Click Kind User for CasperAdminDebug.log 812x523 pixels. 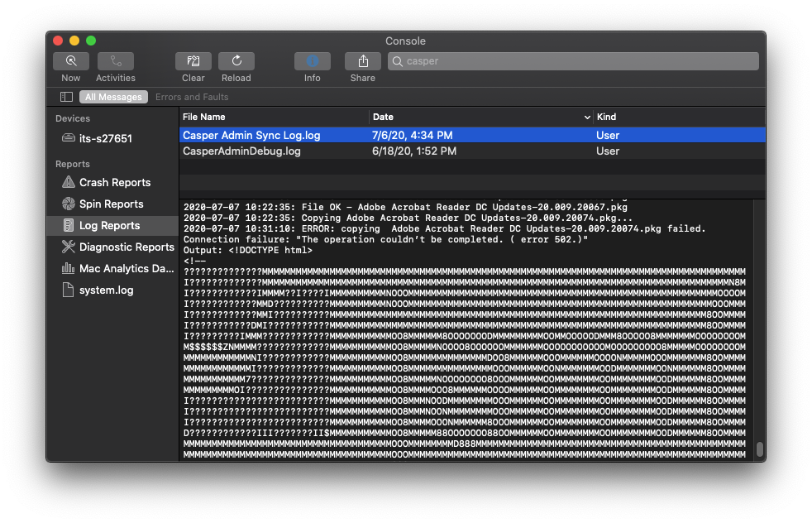608,151
